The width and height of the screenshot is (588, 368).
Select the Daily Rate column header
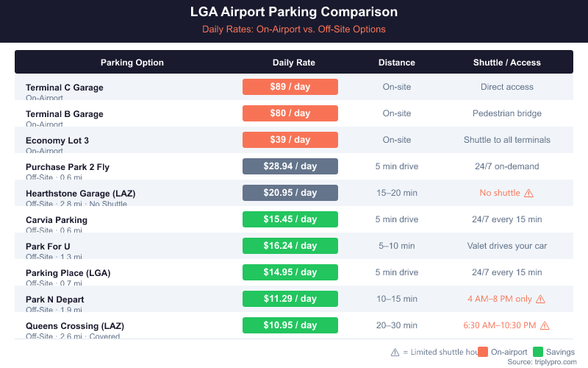click(x=294, y=63)
